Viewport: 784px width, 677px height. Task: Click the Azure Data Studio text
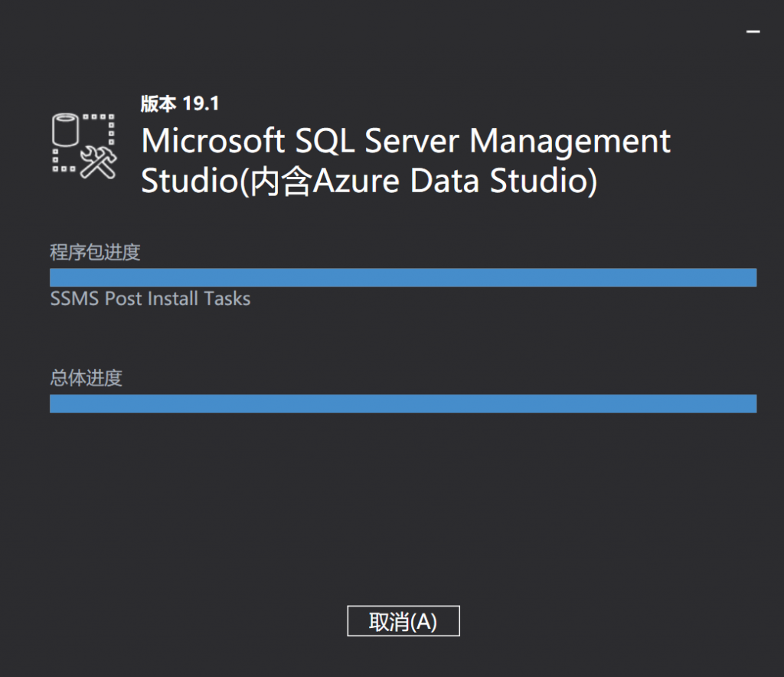coord(450,182)
